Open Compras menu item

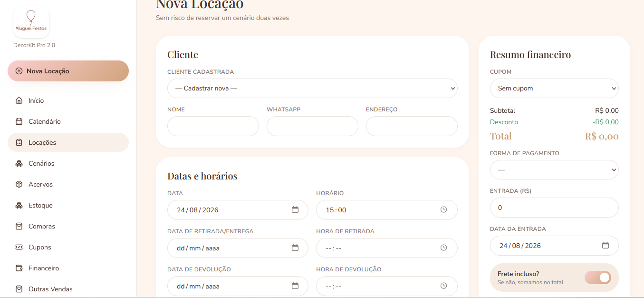[68, 226]
